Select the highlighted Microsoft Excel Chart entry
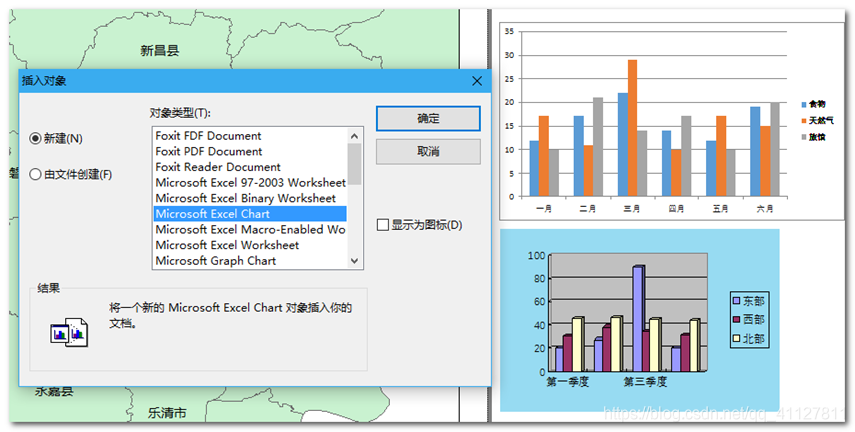The height and width of the screenshot is (432, 855). pos(250,214)
